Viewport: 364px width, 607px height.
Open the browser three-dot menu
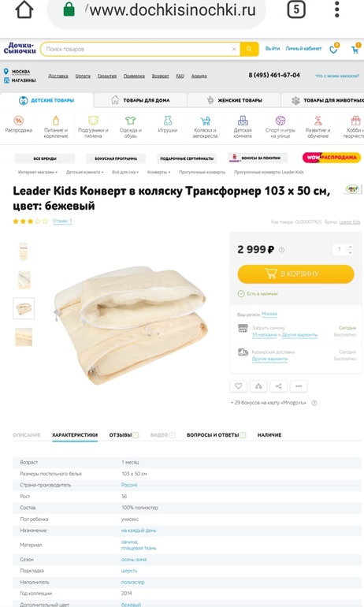pyautogui.click(x=337, y=9)
